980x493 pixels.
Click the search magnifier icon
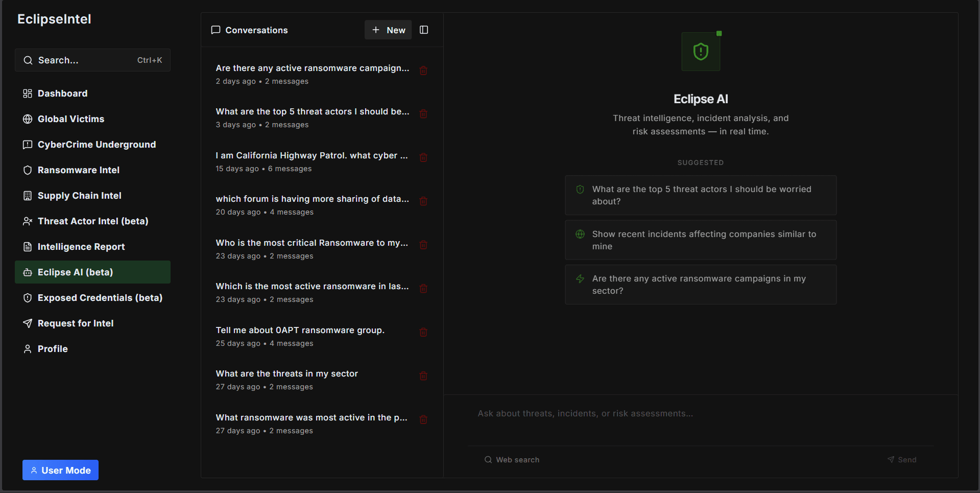click(28, 60)
